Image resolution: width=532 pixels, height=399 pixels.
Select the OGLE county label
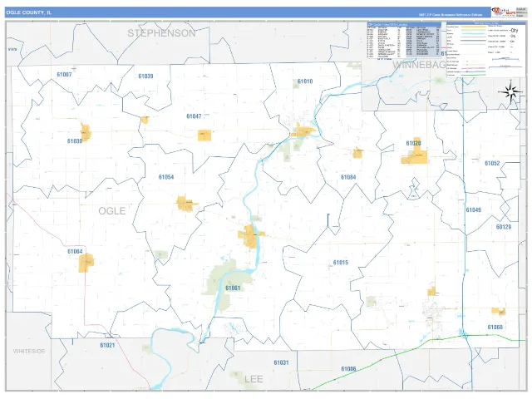click(x=112, y=211)
